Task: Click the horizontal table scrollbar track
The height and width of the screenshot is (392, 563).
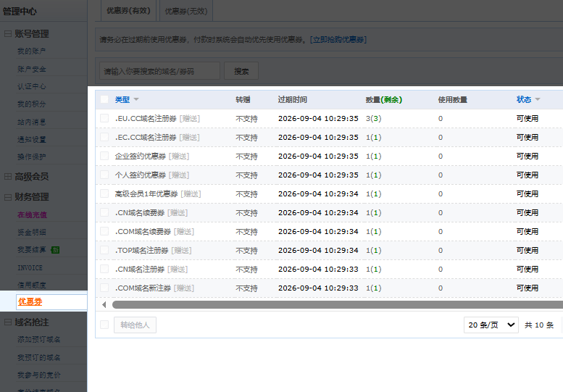Action: tap(338, 305)
